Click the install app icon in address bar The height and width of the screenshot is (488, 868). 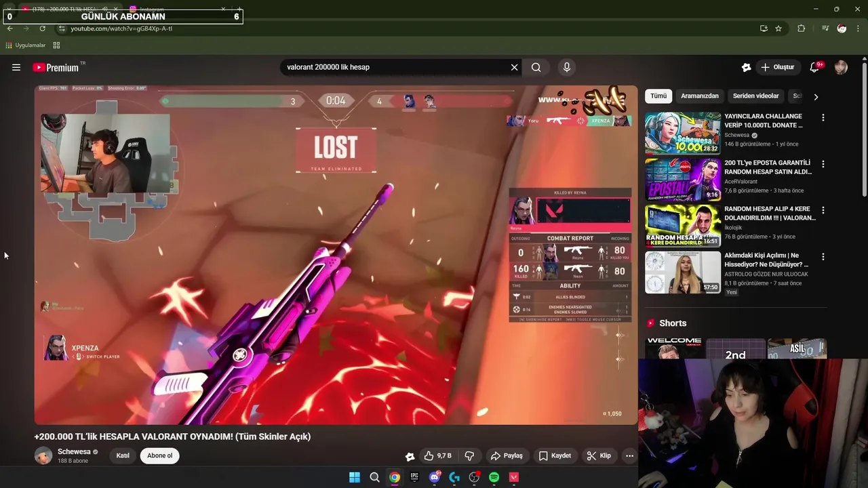point(764,28)
